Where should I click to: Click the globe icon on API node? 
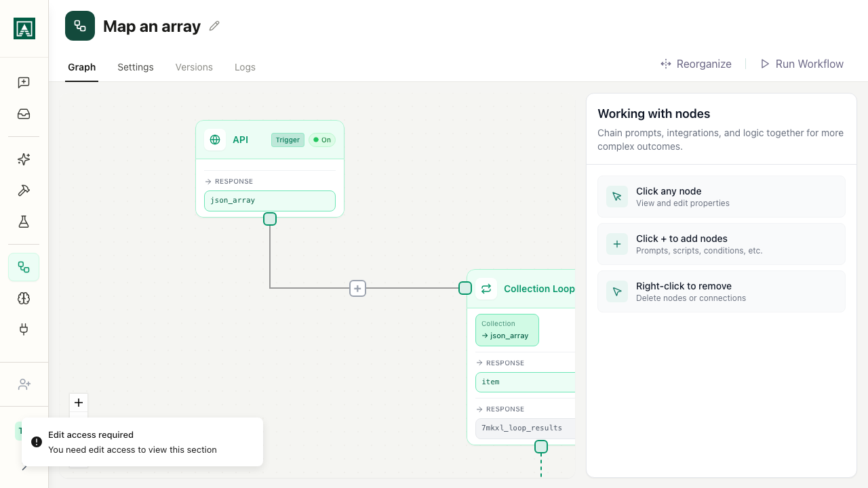tap(215, 140)
